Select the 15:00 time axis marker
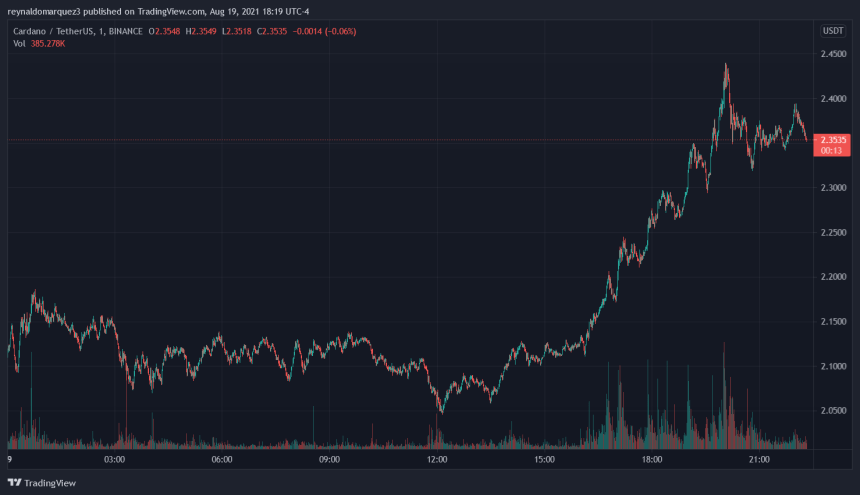Image resolution: width=860 pixels, height=495 pixels. pyautogui.click(x=544, y=460)
